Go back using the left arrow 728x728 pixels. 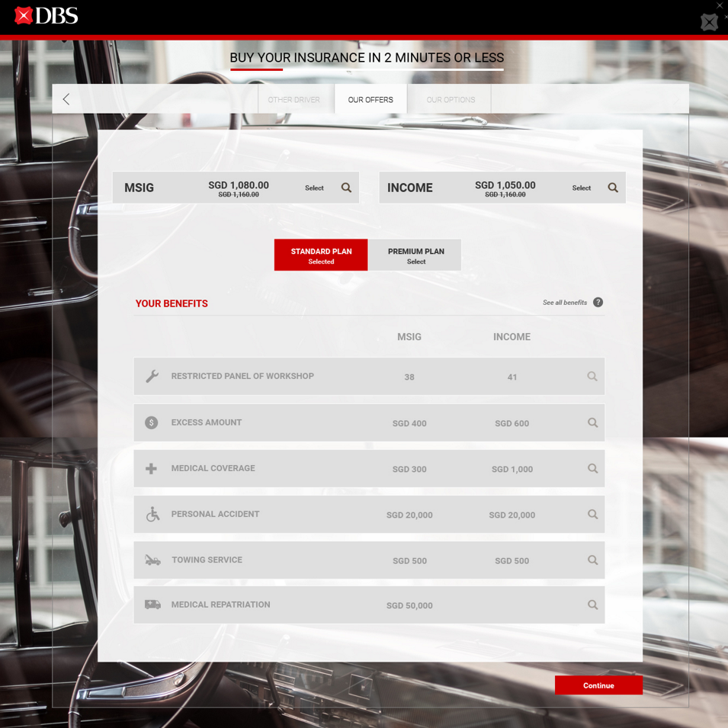[x=66, y=99]
